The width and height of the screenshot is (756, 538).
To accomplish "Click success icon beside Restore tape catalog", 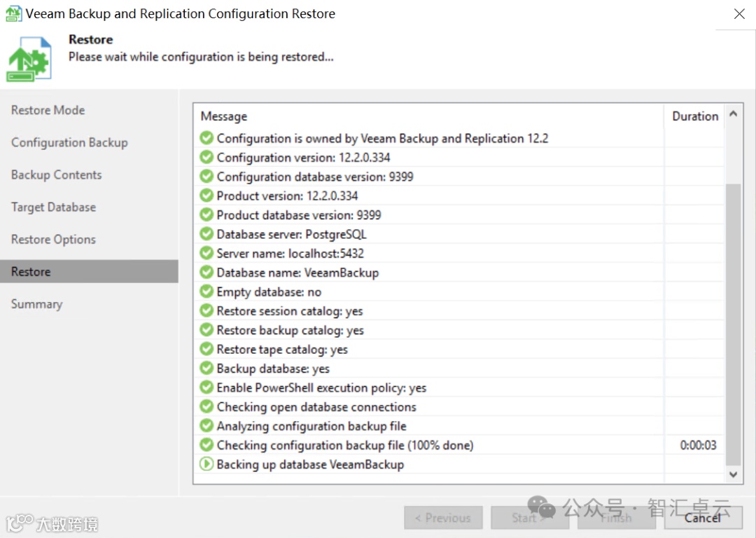I will (x=206, y=349).
